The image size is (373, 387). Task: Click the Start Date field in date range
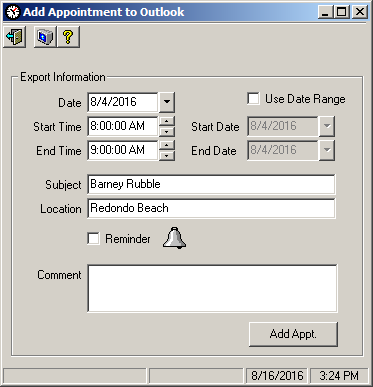(x=283, y=126)
